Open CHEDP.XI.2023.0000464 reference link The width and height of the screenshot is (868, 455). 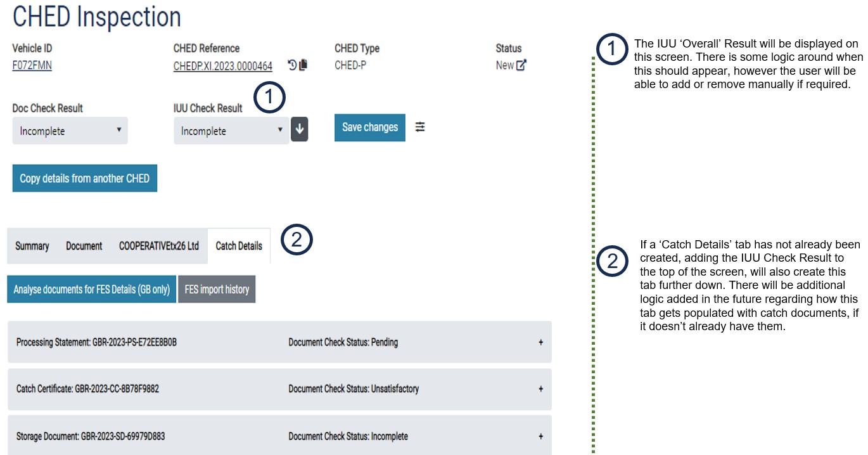coord(223,66)
